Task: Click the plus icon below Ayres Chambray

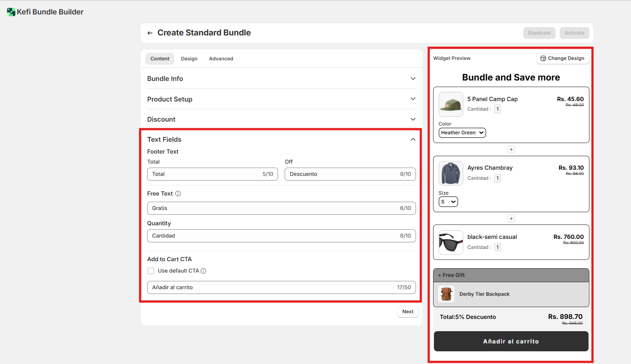Action: pyautogui.click(x=511, y=219)
